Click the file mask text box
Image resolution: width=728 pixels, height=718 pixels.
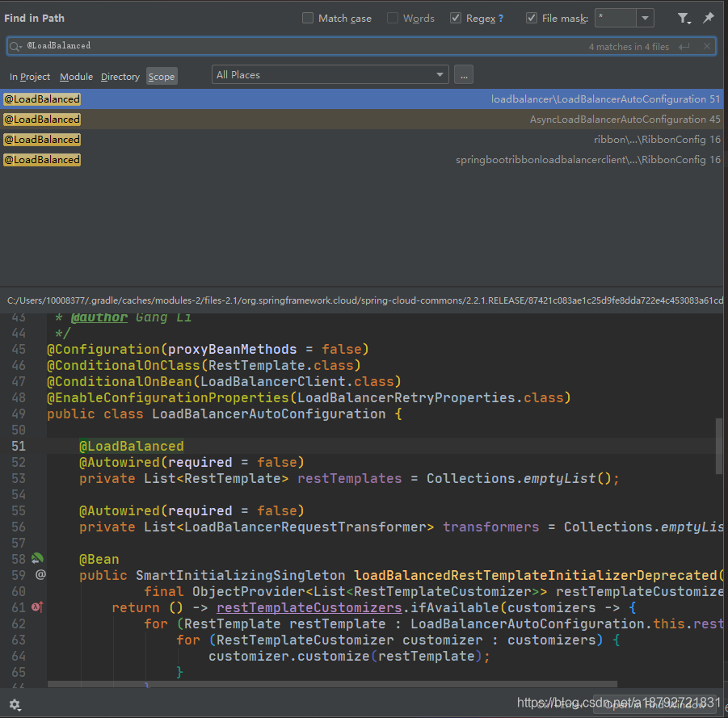616,18
